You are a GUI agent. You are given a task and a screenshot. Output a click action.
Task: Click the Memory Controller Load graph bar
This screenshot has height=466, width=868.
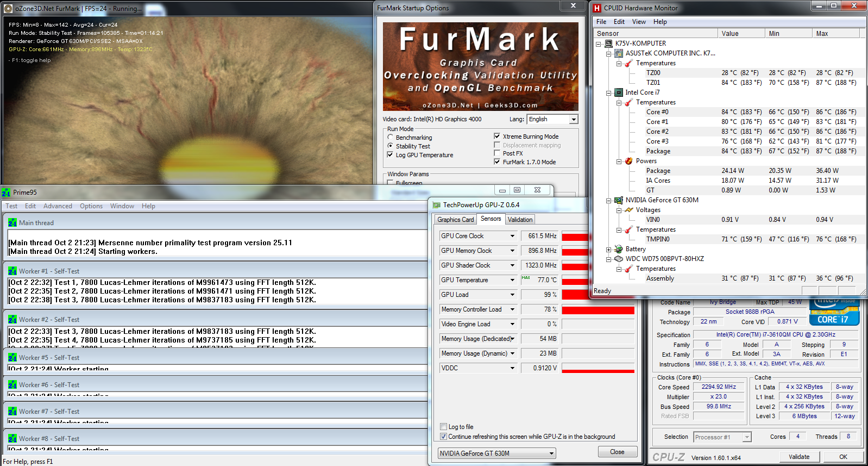tap(598, 309)
